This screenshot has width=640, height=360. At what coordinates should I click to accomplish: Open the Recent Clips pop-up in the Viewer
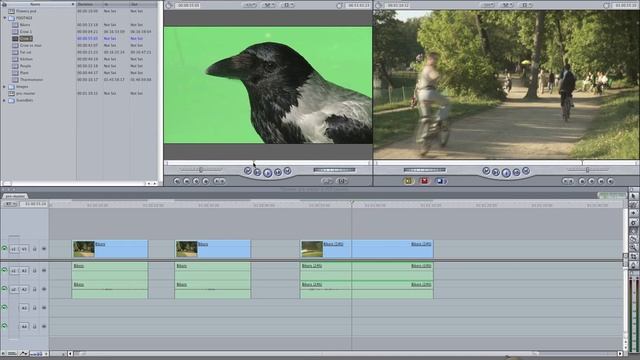coord(327,181)
